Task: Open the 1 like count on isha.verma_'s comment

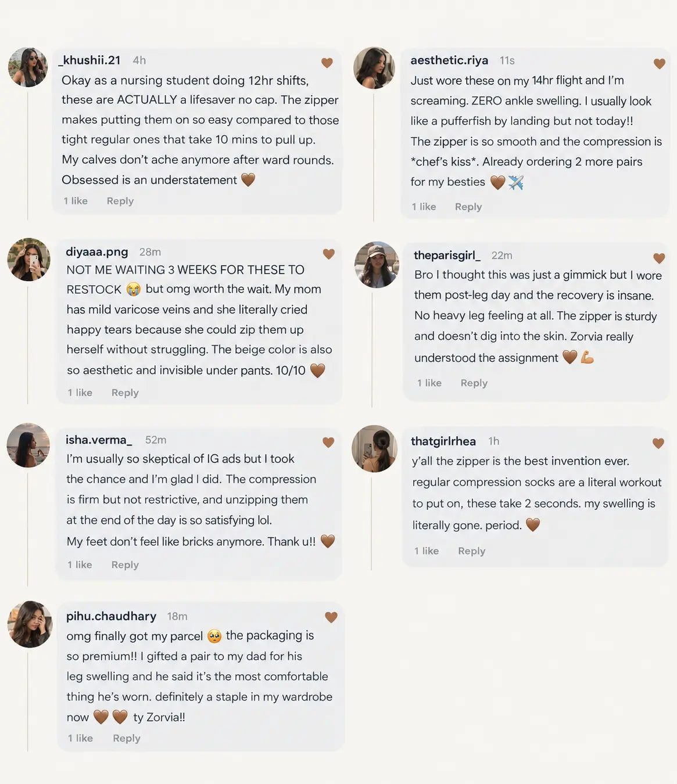Action: click(80, 564)
